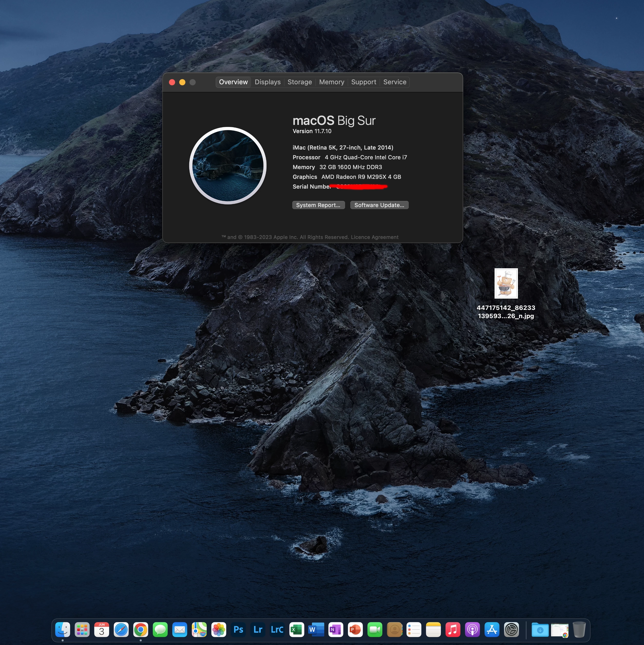
Task: Open the Podcasts app icon
Action: (x=472, y=630)
